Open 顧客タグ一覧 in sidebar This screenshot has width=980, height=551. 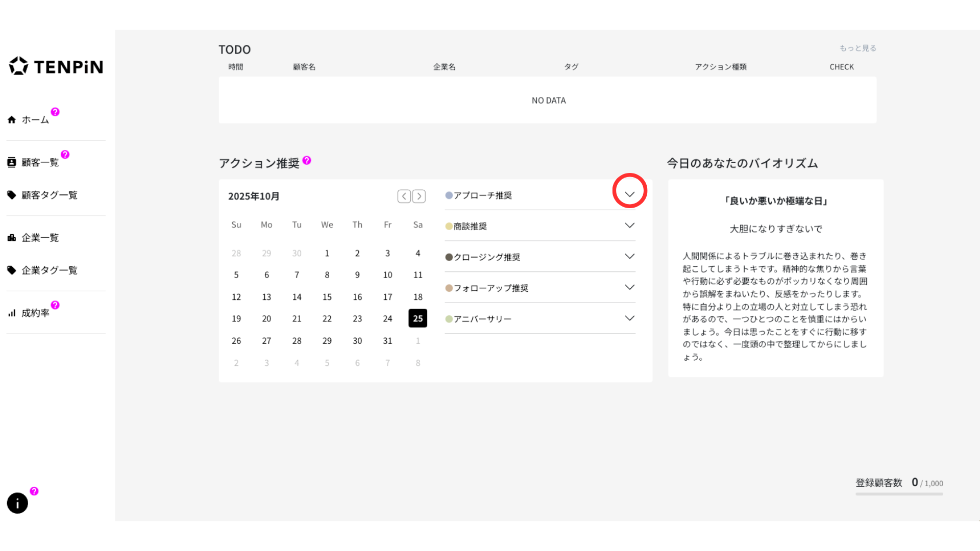49,195
